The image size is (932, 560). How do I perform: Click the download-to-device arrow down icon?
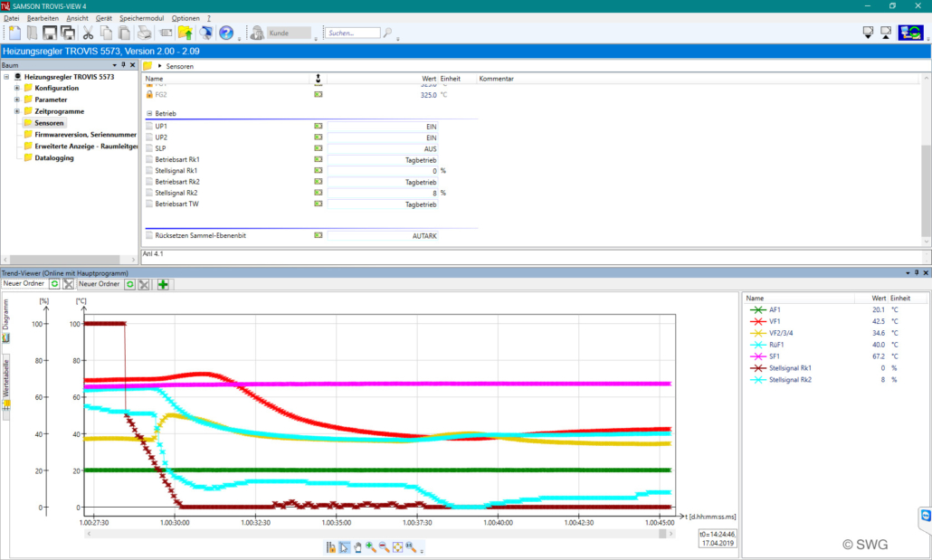pyautogui.click(x=868, y=33)
